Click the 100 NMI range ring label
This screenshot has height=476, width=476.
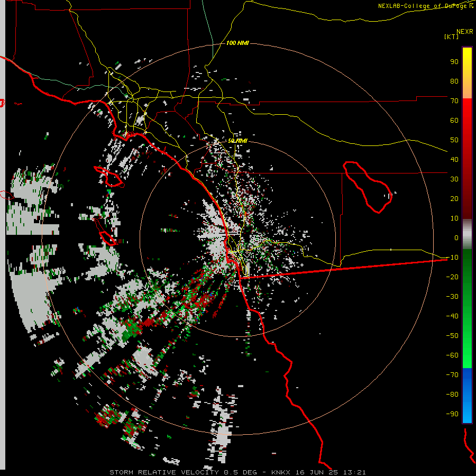[x=237, y=43]
